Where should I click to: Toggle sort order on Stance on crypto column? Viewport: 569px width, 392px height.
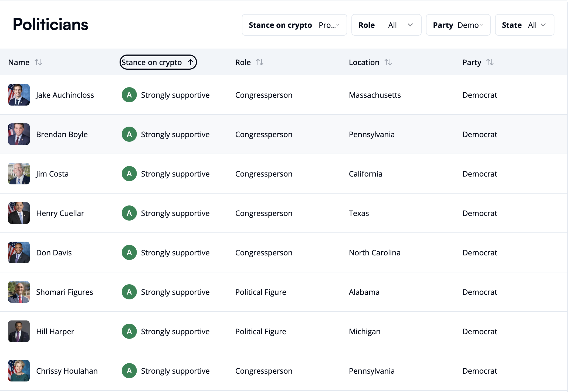(x=157, y=62)
